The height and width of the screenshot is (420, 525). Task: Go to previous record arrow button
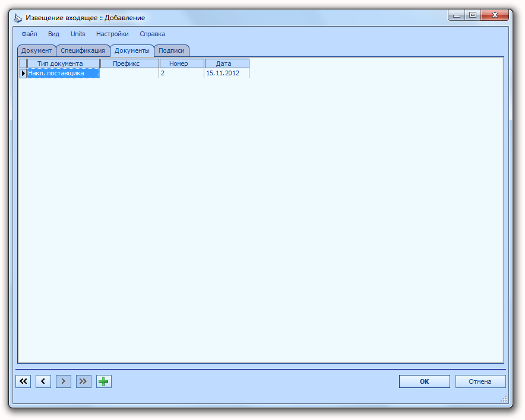tap(43, 381)
